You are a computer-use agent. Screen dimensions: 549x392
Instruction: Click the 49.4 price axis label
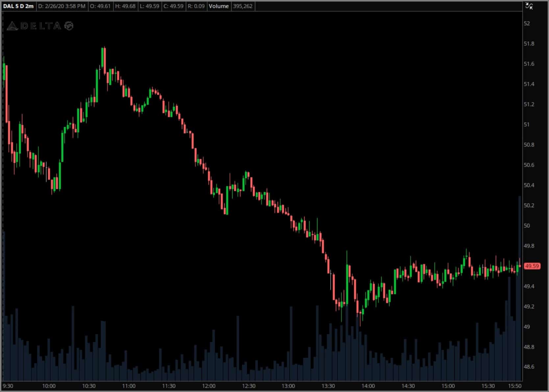point(529,286)
